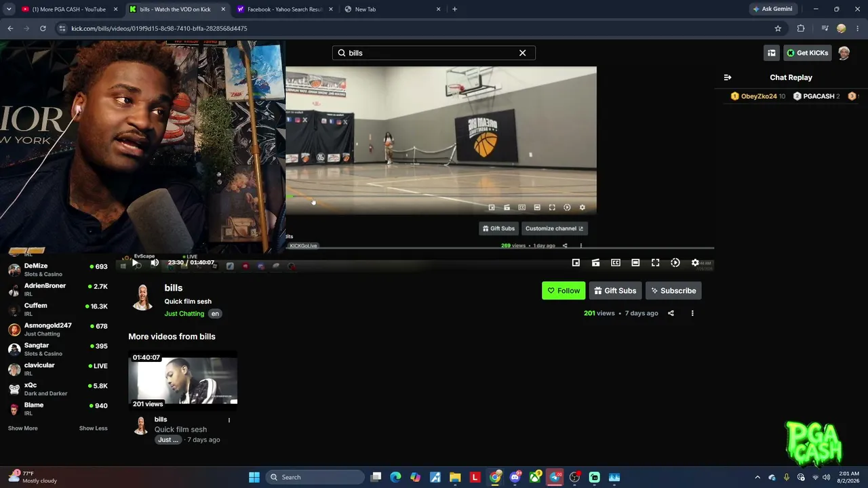Click the Get KICKs button

tap(808, 53)
